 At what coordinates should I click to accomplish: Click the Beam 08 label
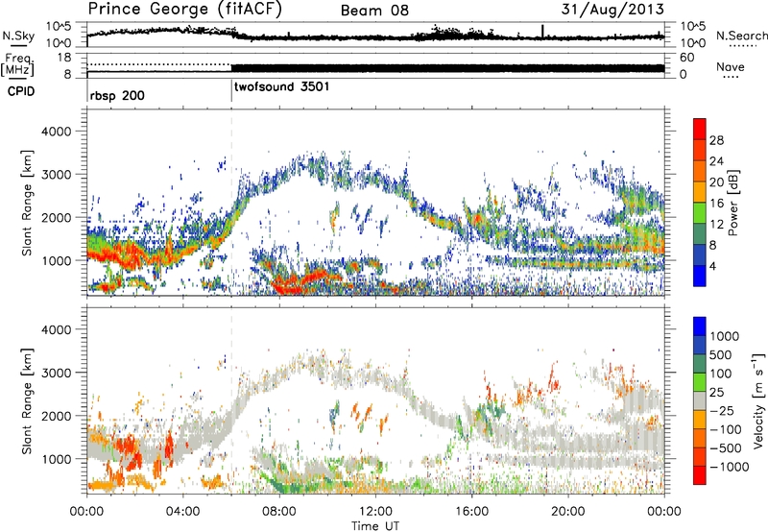(374, 11)
